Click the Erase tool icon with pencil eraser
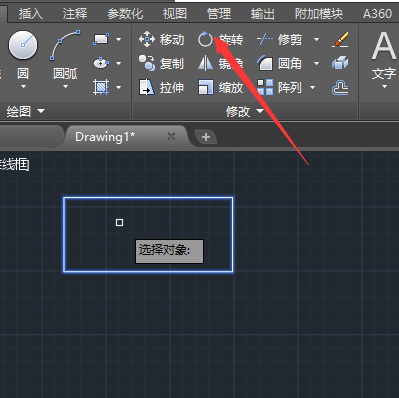Viewport: 399px width, 398px height. point(340,39)
